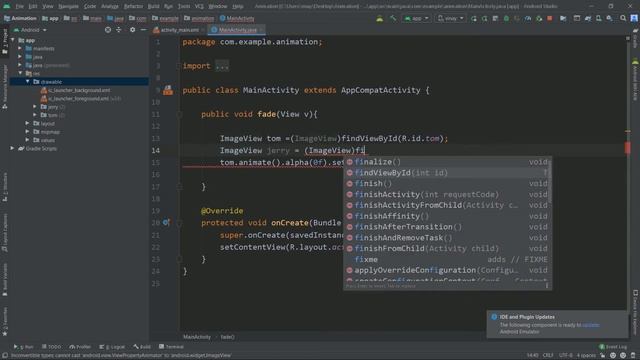Expand the values folder
640x360 pixels.
click(x=27, y=140)
